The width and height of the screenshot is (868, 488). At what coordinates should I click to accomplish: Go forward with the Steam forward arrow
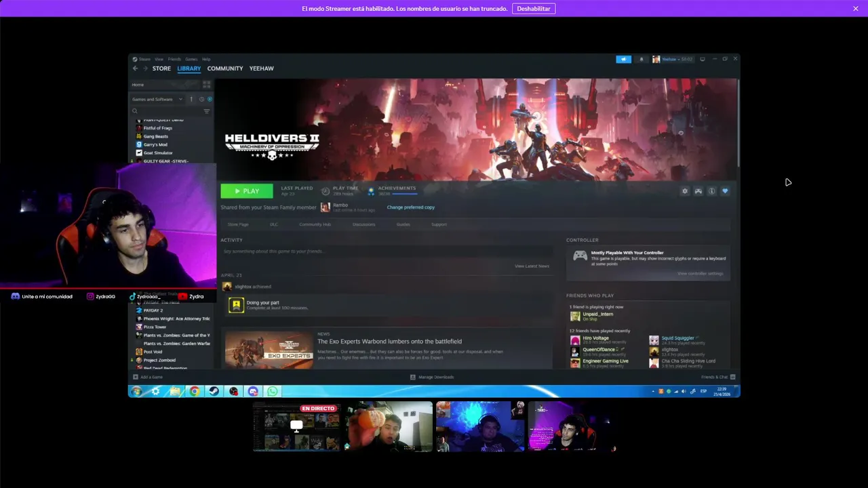click(144, 68)
